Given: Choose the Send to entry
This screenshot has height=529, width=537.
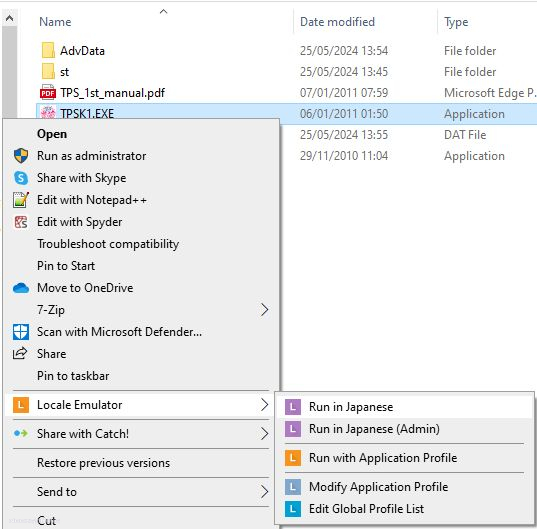Looking at the screenshot, I should click(x=141, y=492).
